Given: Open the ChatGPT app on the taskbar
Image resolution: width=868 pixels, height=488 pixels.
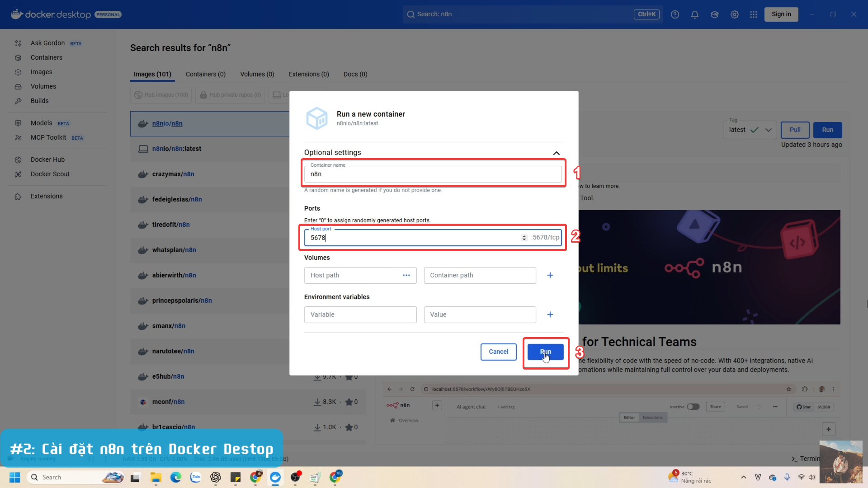Looking at the screenshot, I should [216, 477].
